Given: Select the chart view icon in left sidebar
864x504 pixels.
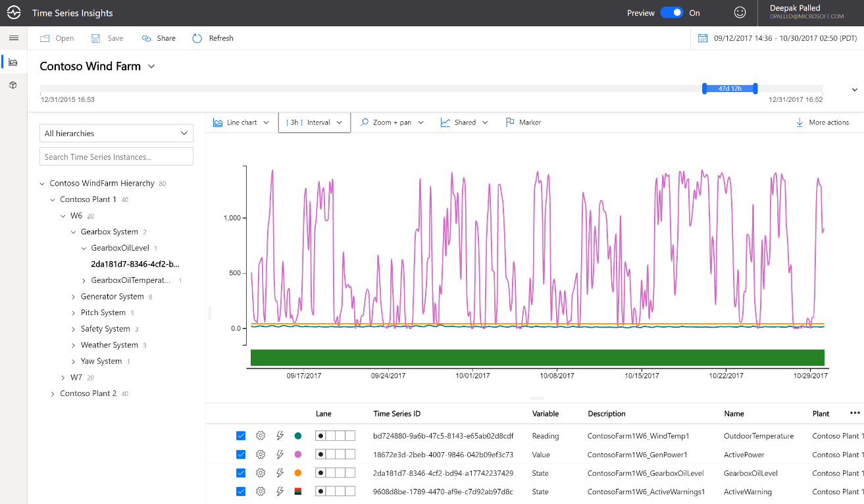Looking at the screenshot, I should (13, 62).
